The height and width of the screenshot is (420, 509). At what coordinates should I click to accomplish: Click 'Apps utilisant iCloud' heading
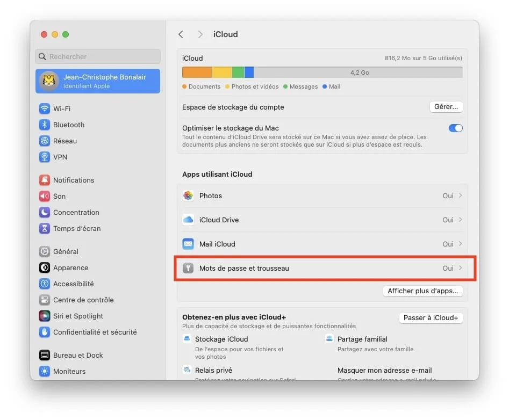pos(217,174)
